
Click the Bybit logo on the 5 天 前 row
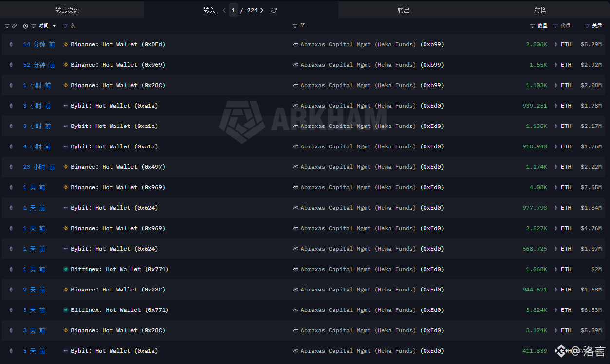point(66,351)
